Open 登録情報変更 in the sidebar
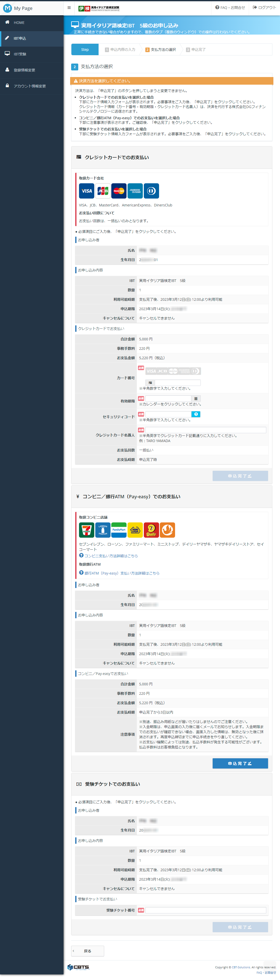The image size is (280, 980). [x=32, y=70]
